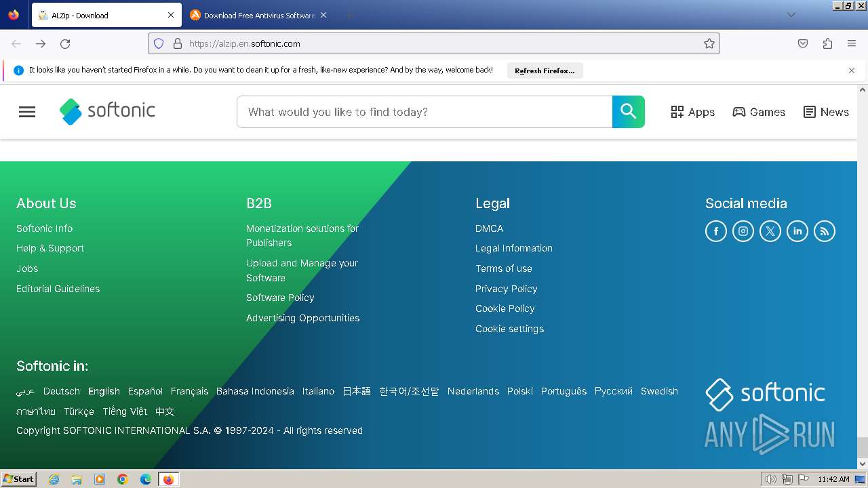
Task: Click the Refresh Firefox... button
Action: click(545, 70)
